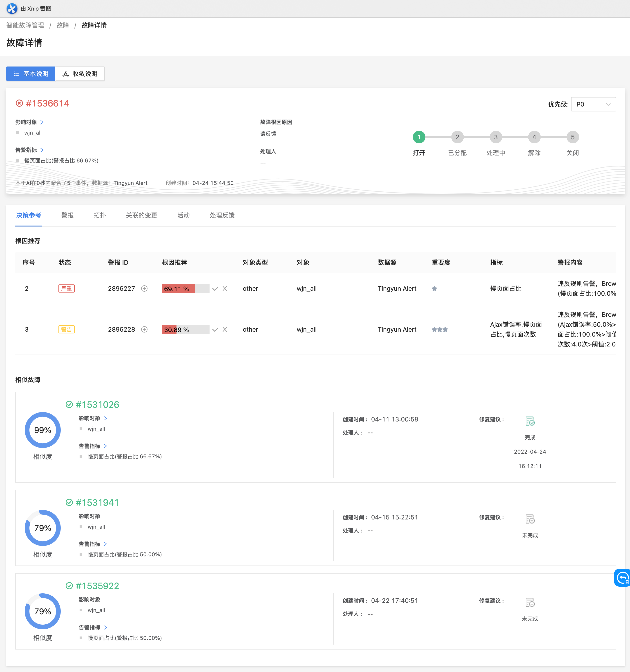Click step 2 已分配 in status workflow

(x=458, y=137)
